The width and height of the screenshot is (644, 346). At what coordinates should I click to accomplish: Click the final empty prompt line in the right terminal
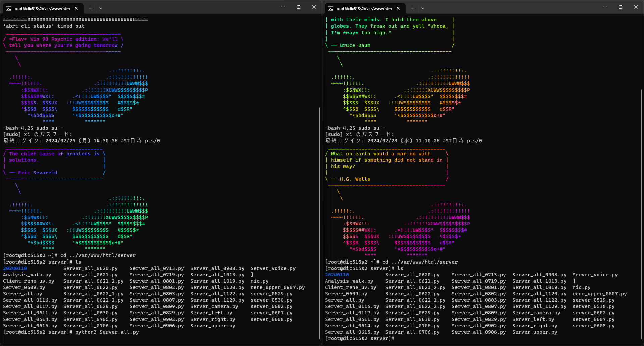pyautogui.click(x=360, y=338)
